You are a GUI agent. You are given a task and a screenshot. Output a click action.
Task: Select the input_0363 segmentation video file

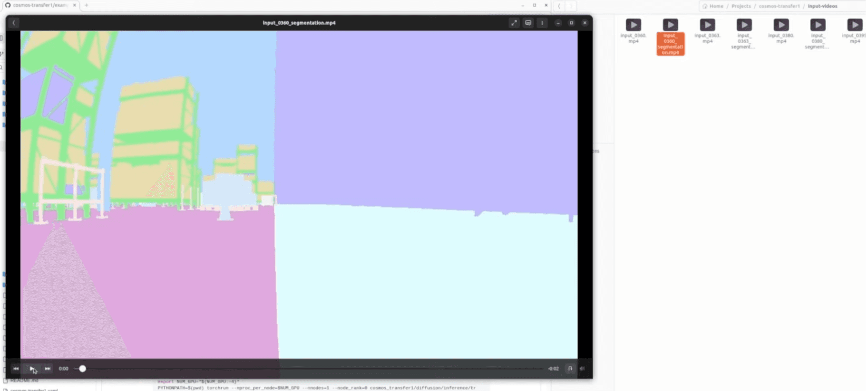744,25
